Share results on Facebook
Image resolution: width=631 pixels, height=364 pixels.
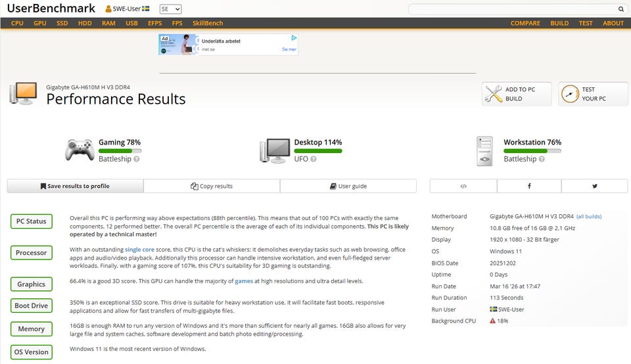tap(529, 186)
